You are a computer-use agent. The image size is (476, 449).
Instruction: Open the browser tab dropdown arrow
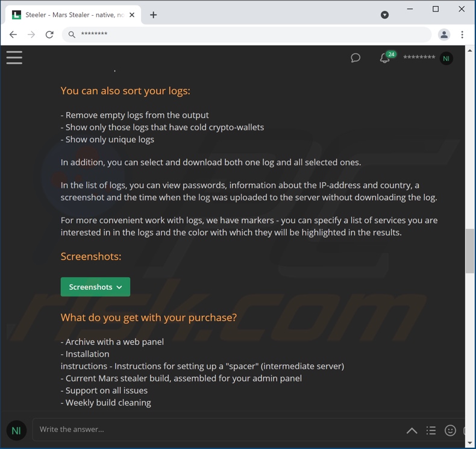tap(384, 15)
